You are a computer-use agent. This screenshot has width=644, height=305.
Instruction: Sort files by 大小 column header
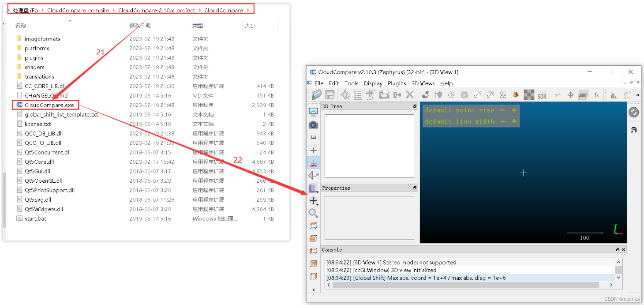coord(250,26)
